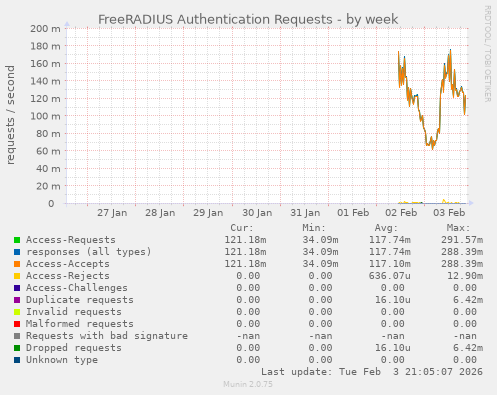This screenshot has width=497, height=395.
Task: Click the '03 Feb' x-axis label
Action: pyautogui.click(x=449, y=213)
